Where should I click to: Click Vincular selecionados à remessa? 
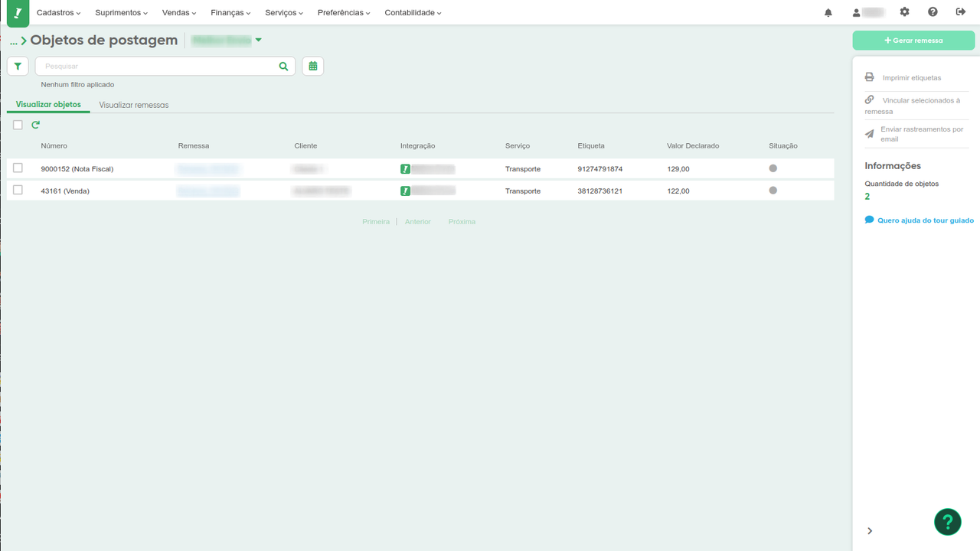click(x=913, y=106)
